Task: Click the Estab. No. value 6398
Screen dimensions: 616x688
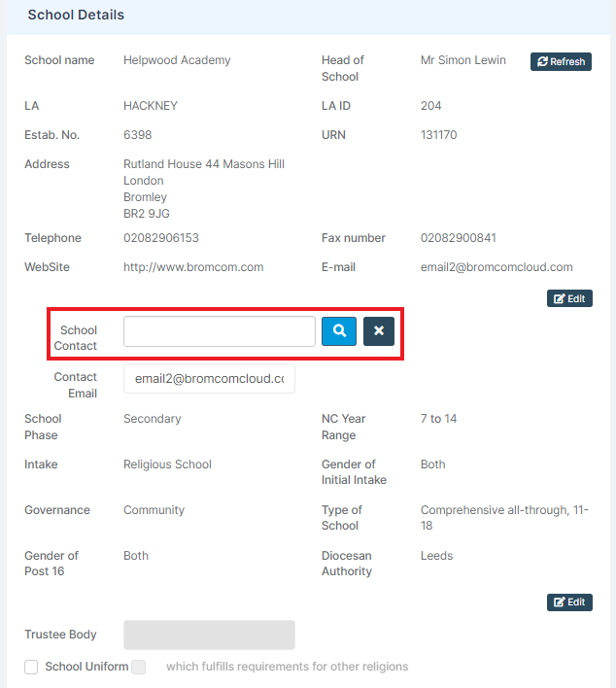Action: (x=138, y=135)
